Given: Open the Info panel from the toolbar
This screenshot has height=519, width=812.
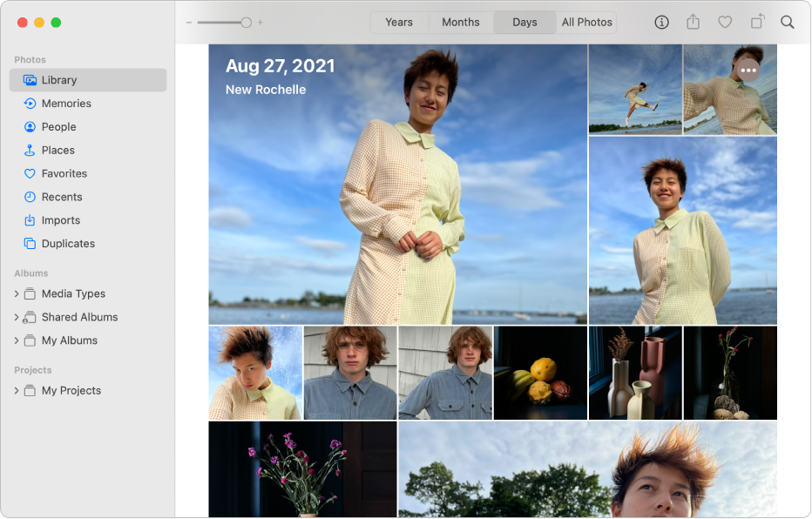Looking at the screenshot, I should click(x=661, y=22).
